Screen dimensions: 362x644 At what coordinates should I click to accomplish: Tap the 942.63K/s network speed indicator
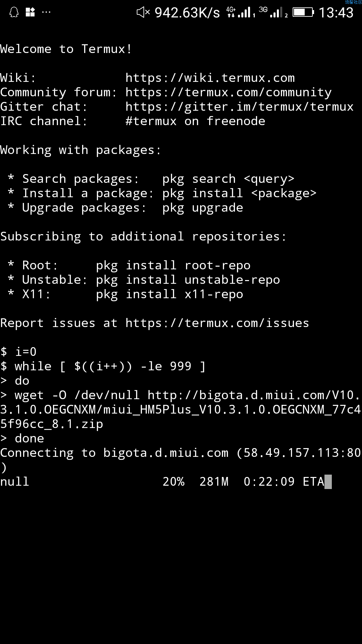coord(187,13)
